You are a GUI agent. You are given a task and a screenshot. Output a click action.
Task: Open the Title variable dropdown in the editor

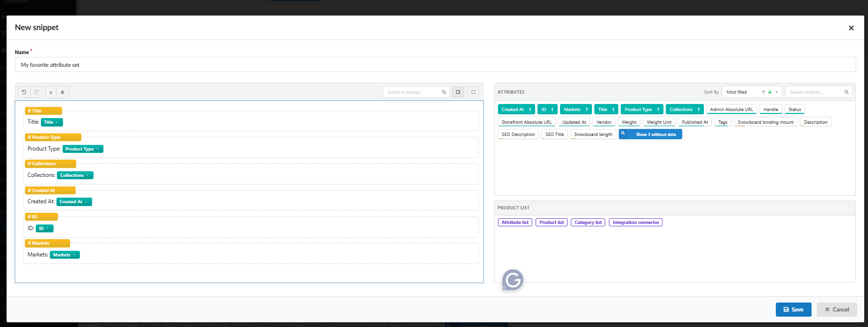(x=52, y=122)
